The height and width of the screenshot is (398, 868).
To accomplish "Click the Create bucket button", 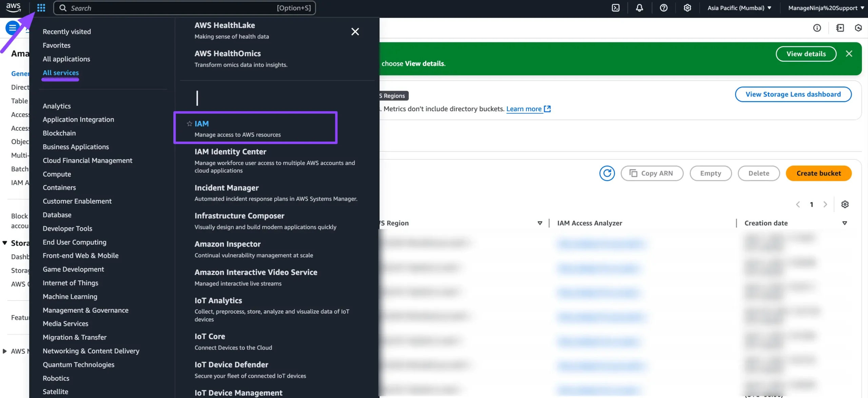I will pyautogui.click(x=818, y=173).
